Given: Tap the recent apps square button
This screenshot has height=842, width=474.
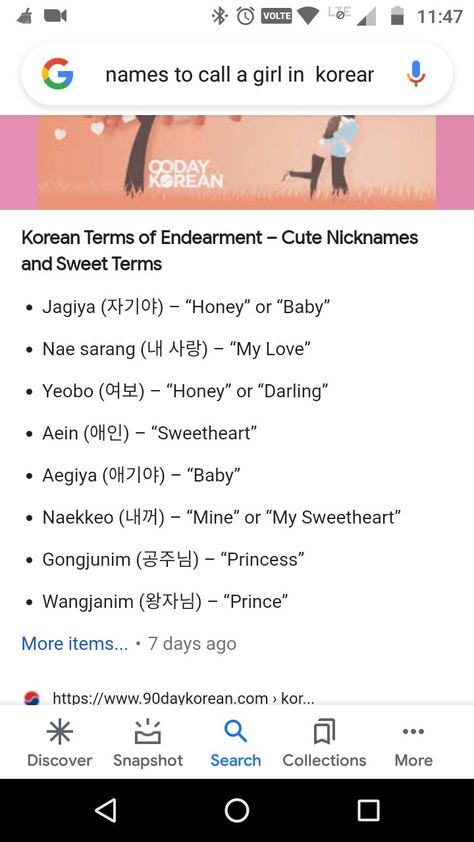Looking at the screenshot, I should coord(369,810).
